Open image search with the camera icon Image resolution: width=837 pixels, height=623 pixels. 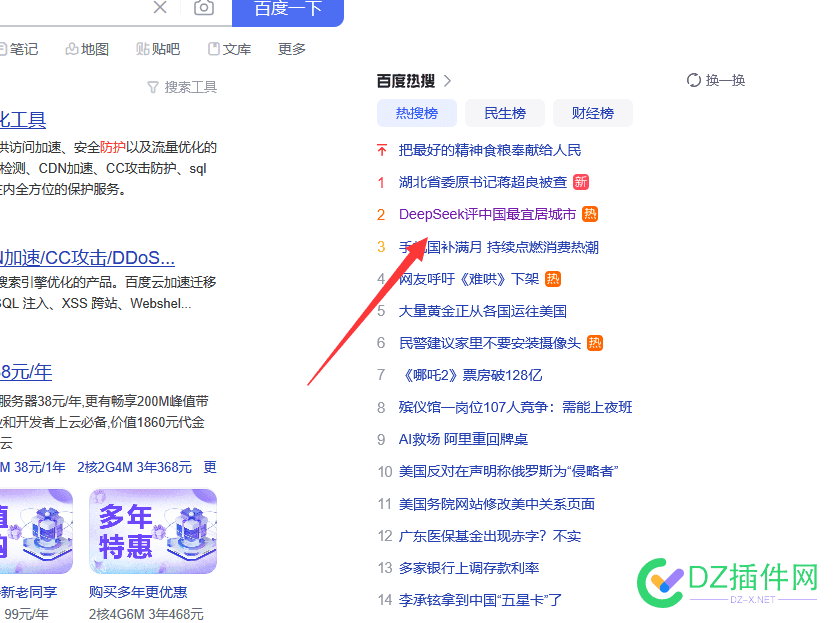pyautogui.click(x=203, y=7)
